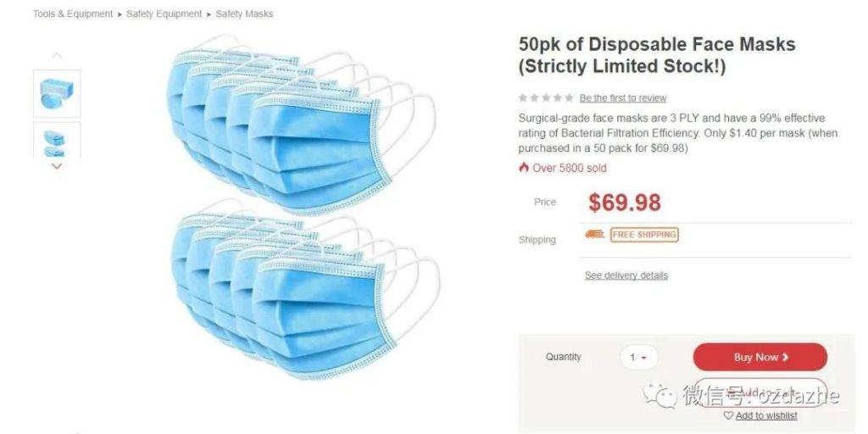Click the Buy Now button
Screen dimensions: 868x434
pyautogui.click(x=760, y=357)
